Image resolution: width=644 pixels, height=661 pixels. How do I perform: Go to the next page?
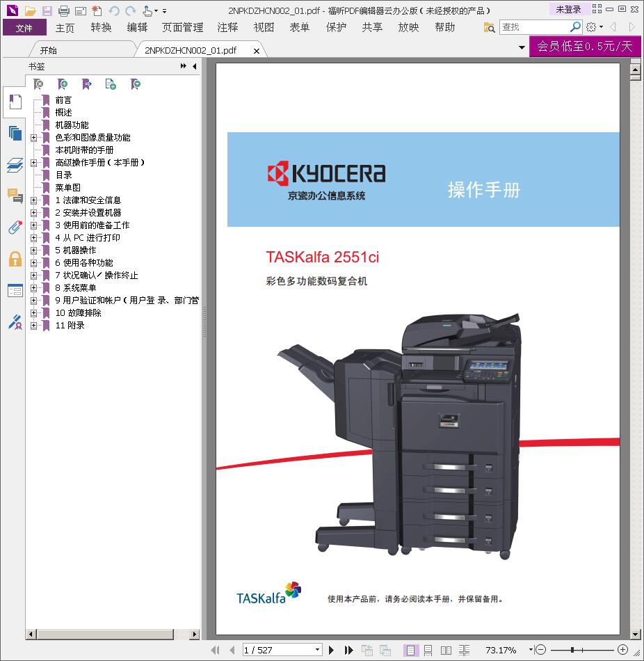[331, 650]
